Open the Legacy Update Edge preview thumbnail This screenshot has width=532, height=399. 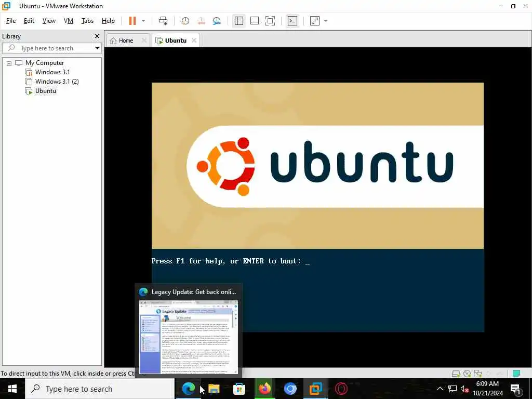189,337
